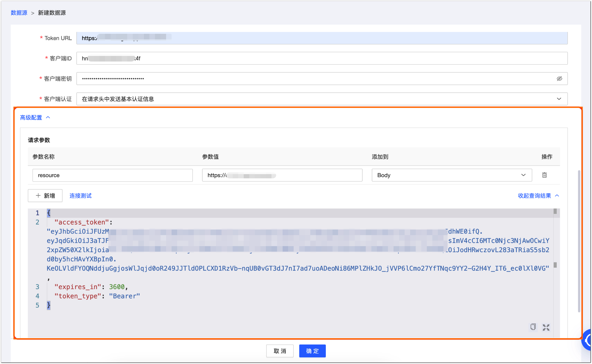This screenshot has height=364, width=592.
Task: Focus the Token URL input field
Action: tap(322, 38)
